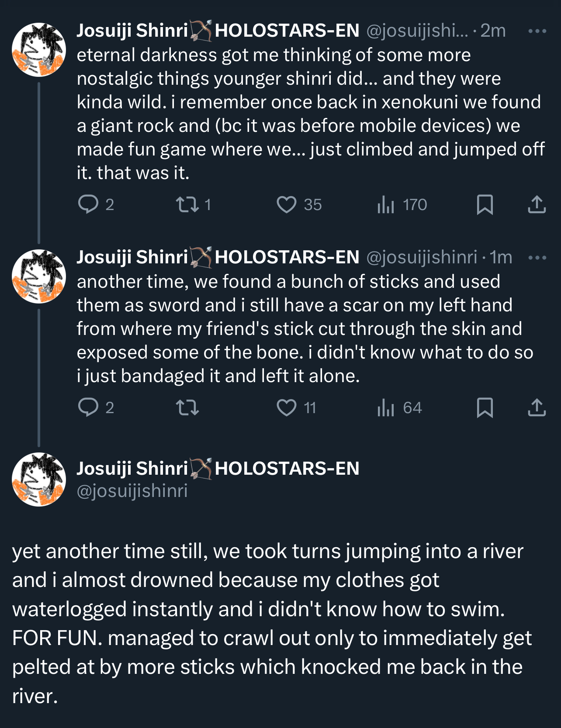Click avatar on the river tweet
The image size is (561, 728).
39,480
